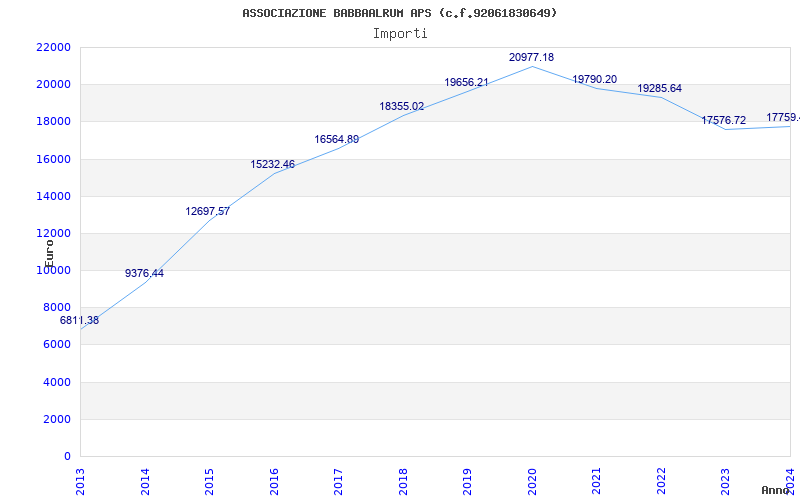Image resolution: width=800 pixels, height=500 pixels.
Task: Select the 16564.89 data label
Action: [x=337, y=139]
